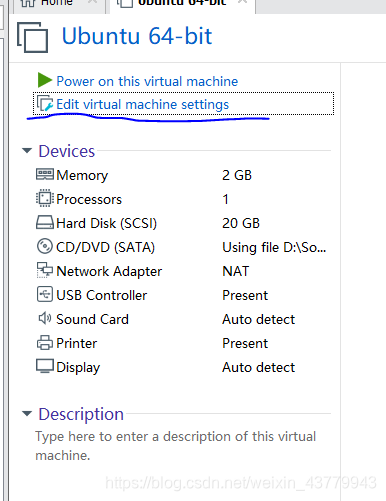Click the large Ubuntu 64-bit VM icon
Screen dimensions: 386x501
32,37
